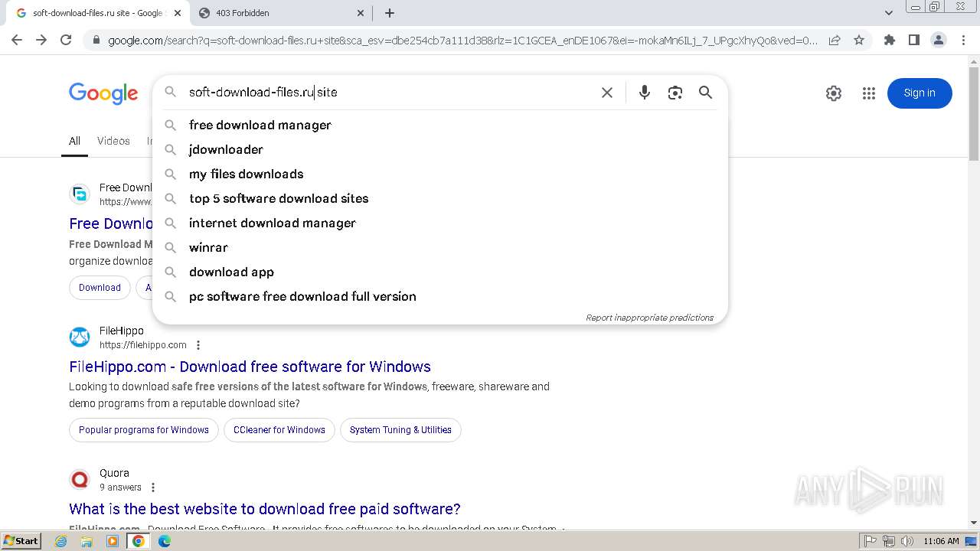The image size is (980, 551).
Task: Open the FileHippo site favicon
Action: 80,337
